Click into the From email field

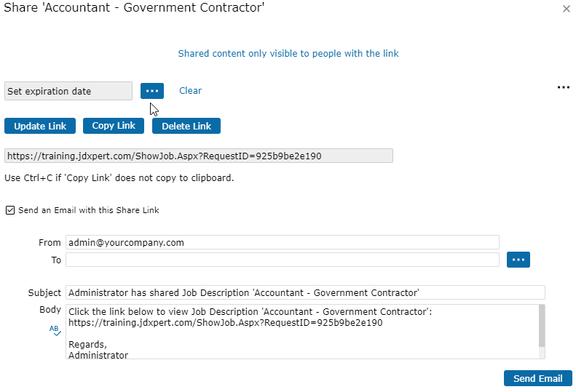282,242
